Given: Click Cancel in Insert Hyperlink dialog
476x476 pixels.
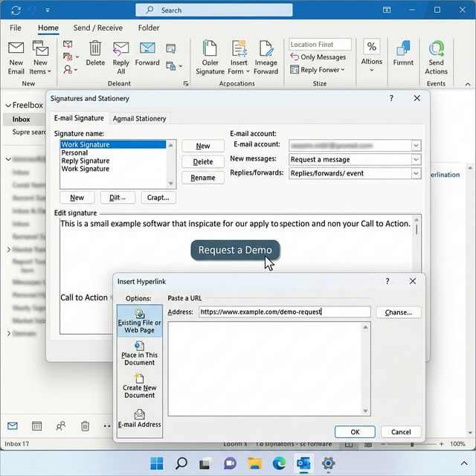Looking at the screenshot, I should click(x=401, y=432).
